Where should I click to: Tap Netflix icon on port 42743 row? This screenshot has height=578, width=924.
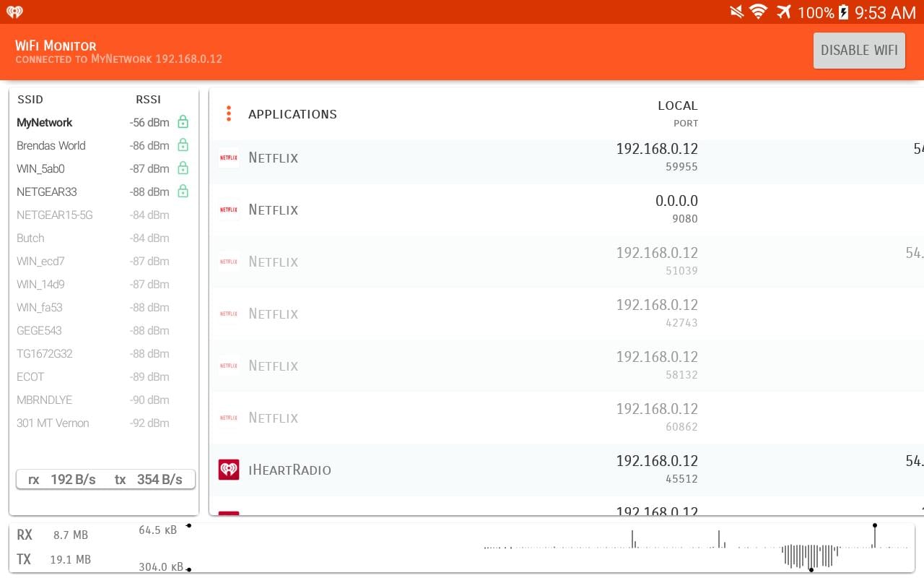(229, 314)
